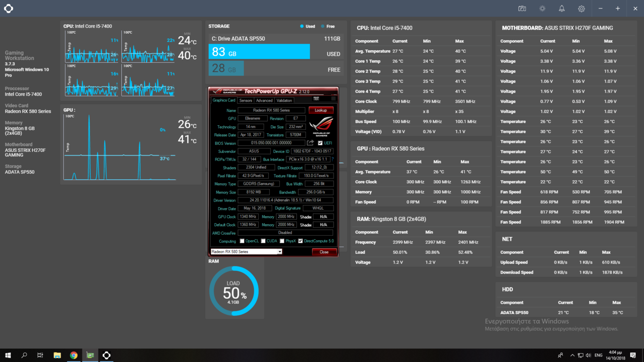Click 'Frequency' row in the RAM table
Viewport: 644px width, 362px height.
tap(365, 242)
